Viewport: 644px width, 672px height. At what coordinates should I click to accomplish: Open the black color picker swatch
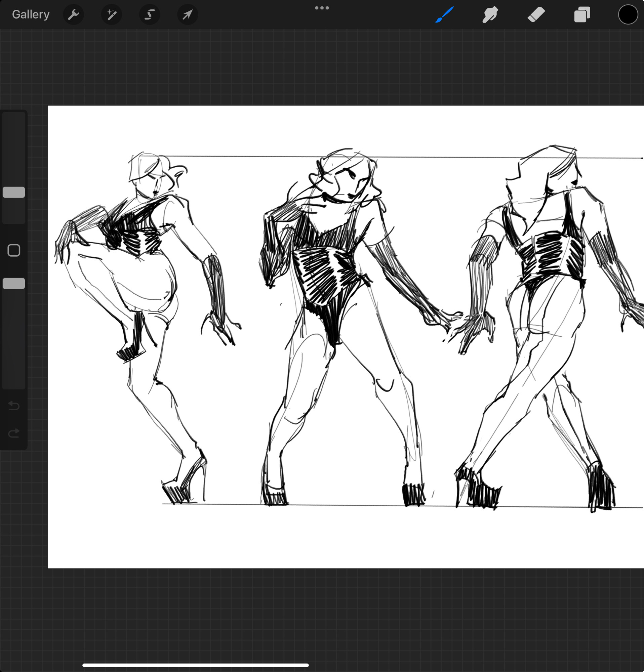[x=628, y=14]
